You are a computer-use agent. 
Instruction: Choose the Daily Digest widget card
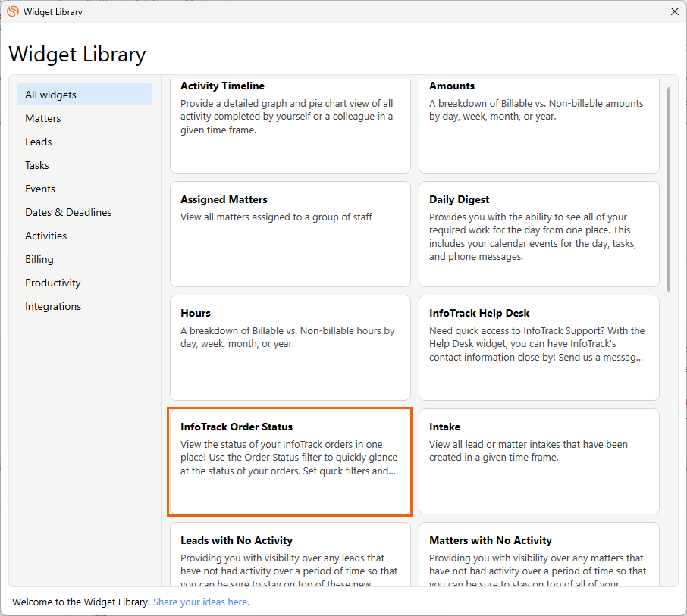pos(538,233)
